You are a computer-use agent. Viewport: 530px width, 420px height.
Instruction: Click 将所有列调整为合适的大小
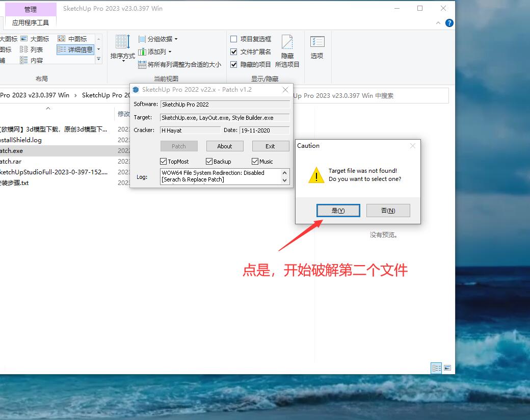tap(179, 65)
